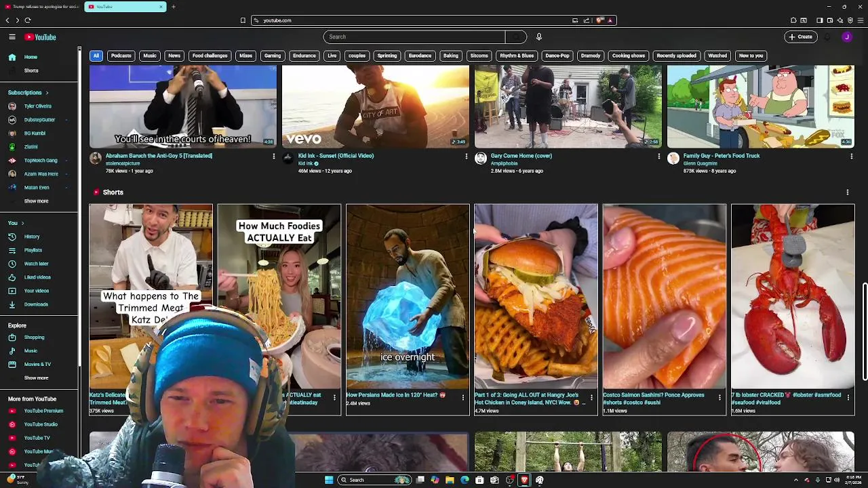Play the Hangry Joe's Hot Chicken short
This screenshot has width=868, height=488.
tap(536, 296)
